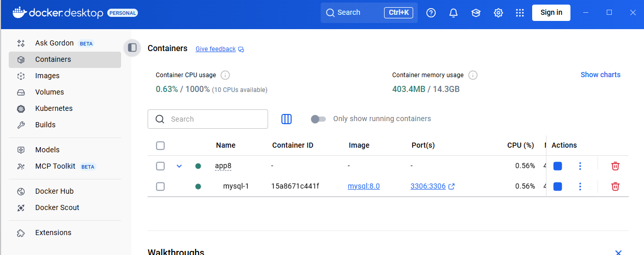
Task: Sort by the Name column header
Action: tap(226, 145)
